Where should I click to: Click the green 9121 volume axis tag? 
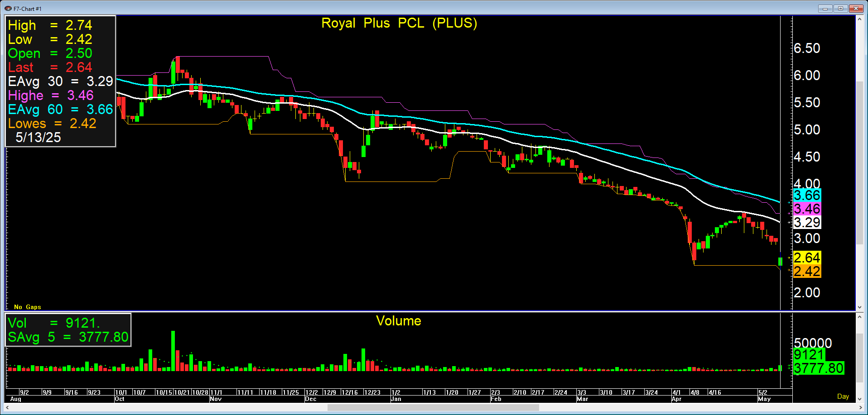click(809, 354)
